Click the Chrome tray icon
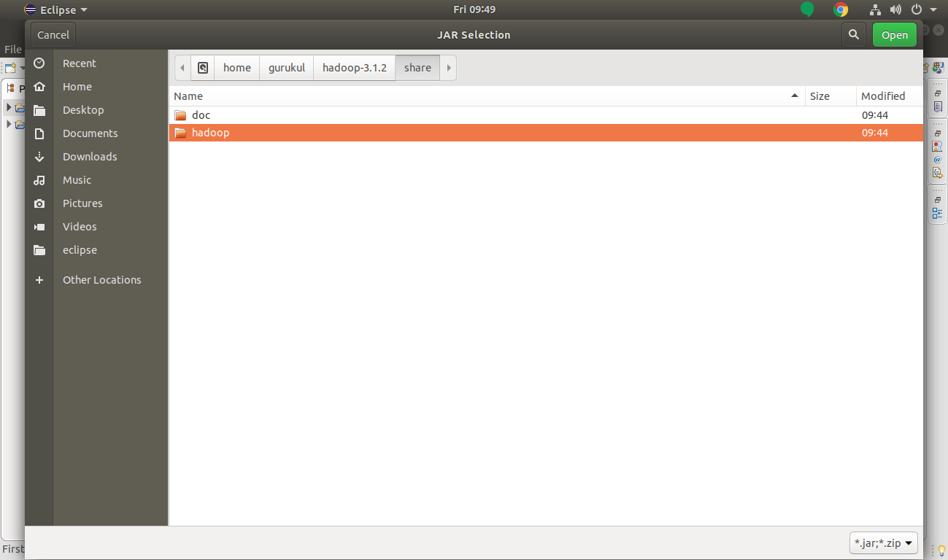948x560 pixels. (x=841, y=10)
